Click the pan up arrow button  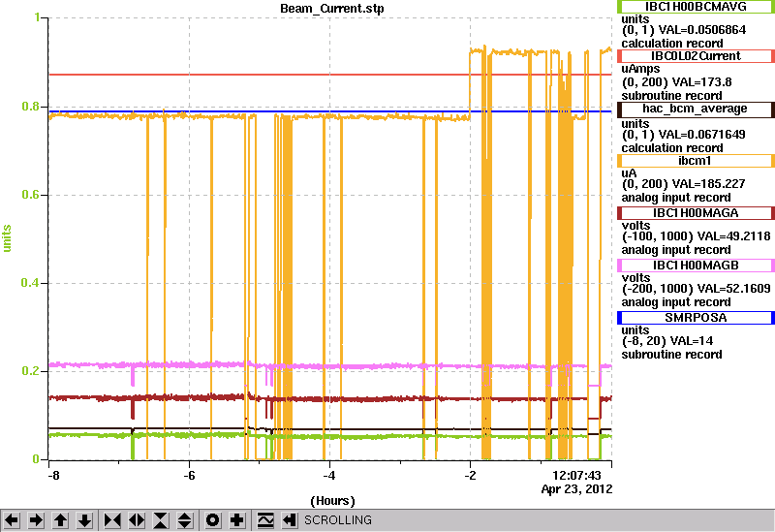tap(60, 520)
